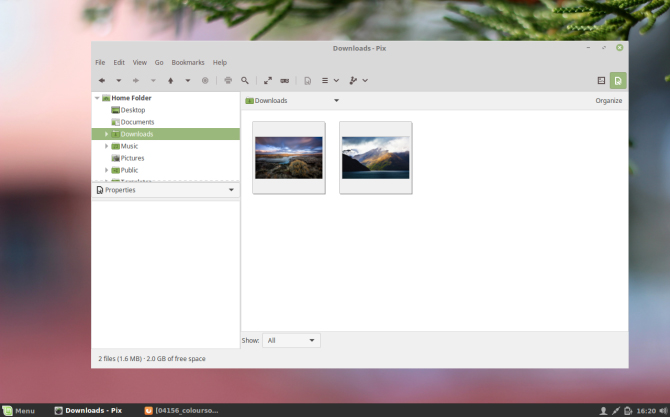Open the View menu
This screenshot has height=417, width=670.
pos(139,62)
